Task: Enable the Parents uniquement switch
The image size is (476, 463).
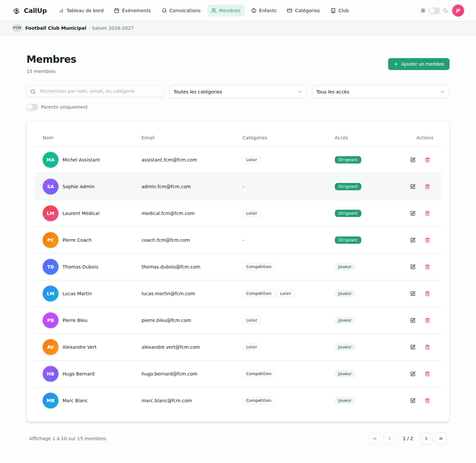Action: click(x=32, y=107)
